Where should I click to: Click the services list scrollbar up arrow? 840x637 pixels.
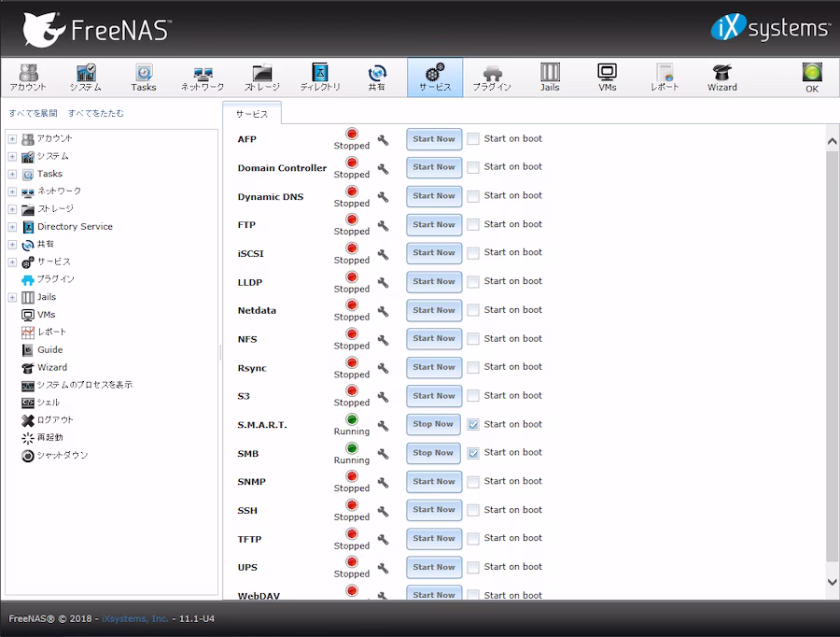click(x=832, y=142)
